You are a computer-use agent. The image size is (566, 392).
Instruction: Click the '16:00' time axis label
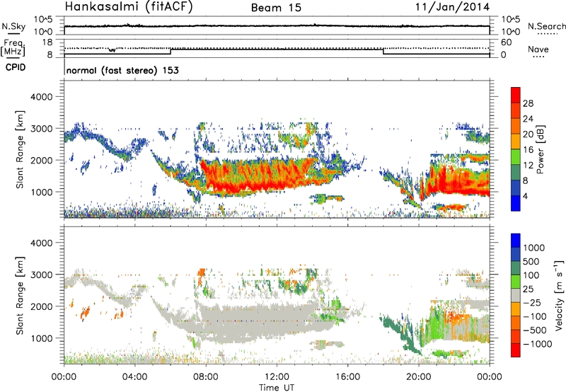pyautogui.click(x=347, y=377)
